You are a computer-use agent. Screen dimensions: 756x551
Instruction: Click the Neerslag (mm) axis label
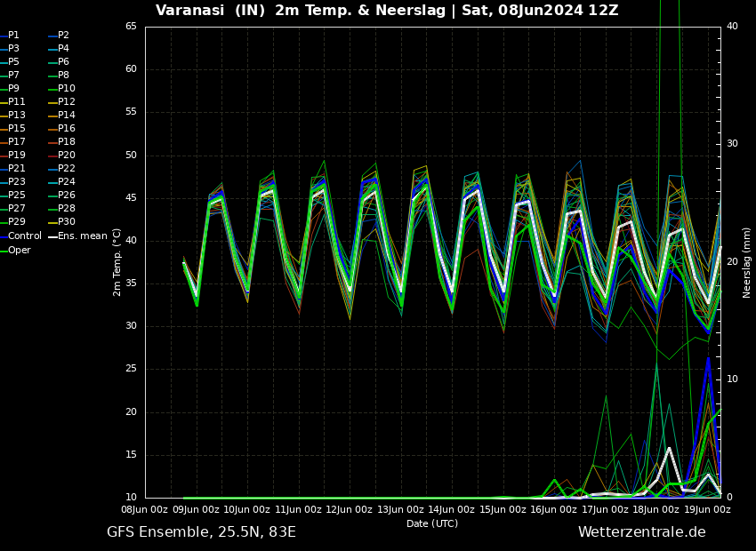[747, 262]
